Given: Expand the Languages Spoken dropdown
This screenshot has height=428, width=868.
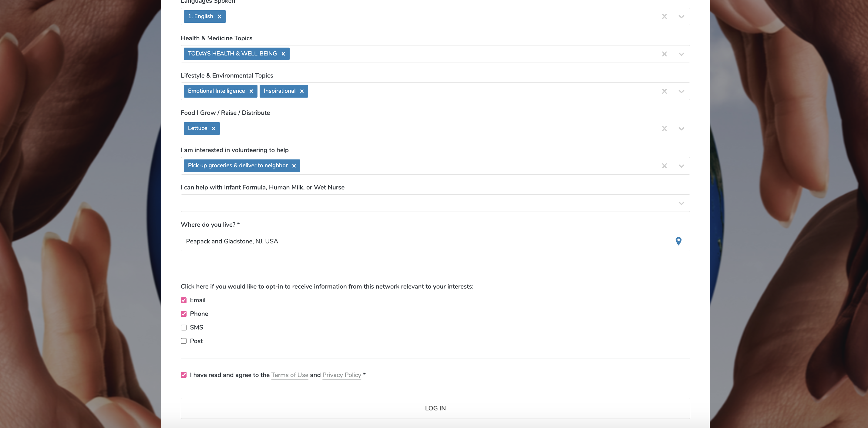Looking at the screenshot, I should tap(681, 16).
